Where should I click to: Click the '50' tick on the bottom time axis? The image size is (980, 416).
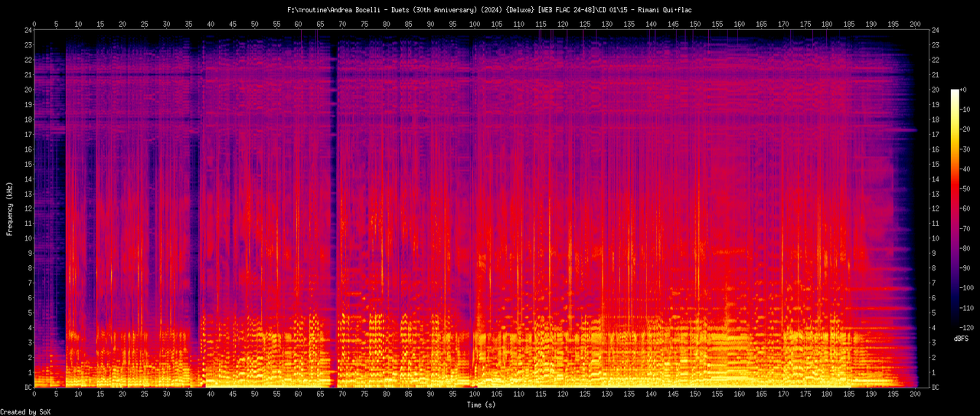pos(254,394)
